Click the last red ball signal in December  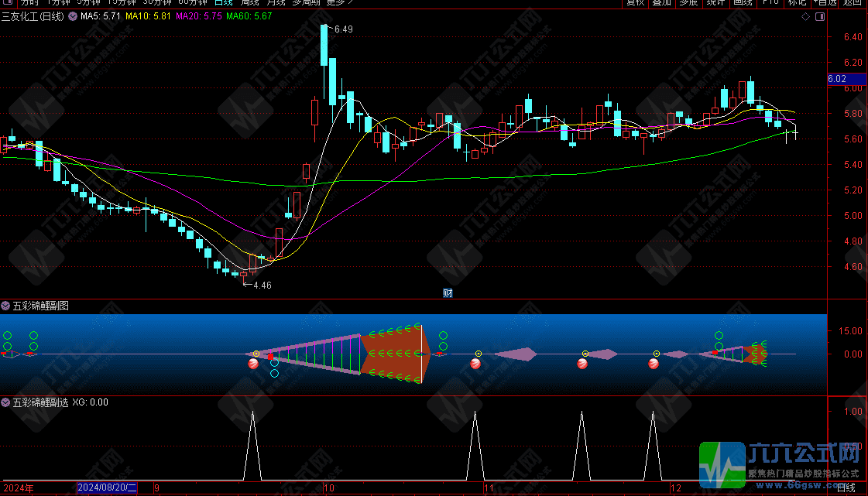click(x=654, y=364)
